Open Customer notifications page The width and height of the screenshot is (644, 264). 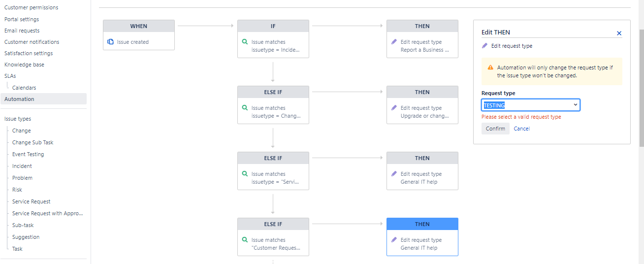pos(32,42)
